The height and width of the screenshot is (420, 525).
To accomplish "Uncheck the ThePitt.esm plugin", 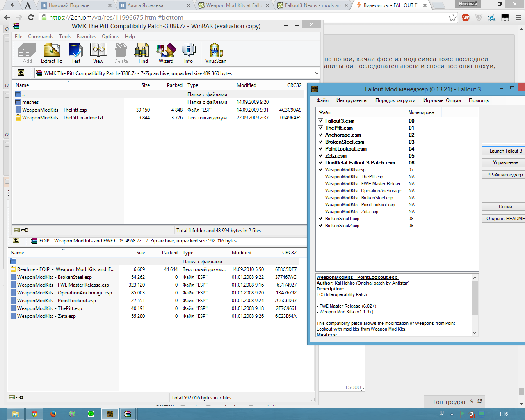I will pos(321,128).
